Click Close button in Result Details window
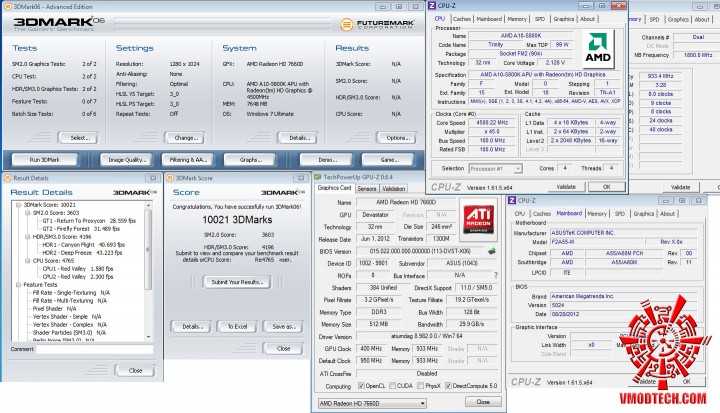720x413 pixels. 135,370
